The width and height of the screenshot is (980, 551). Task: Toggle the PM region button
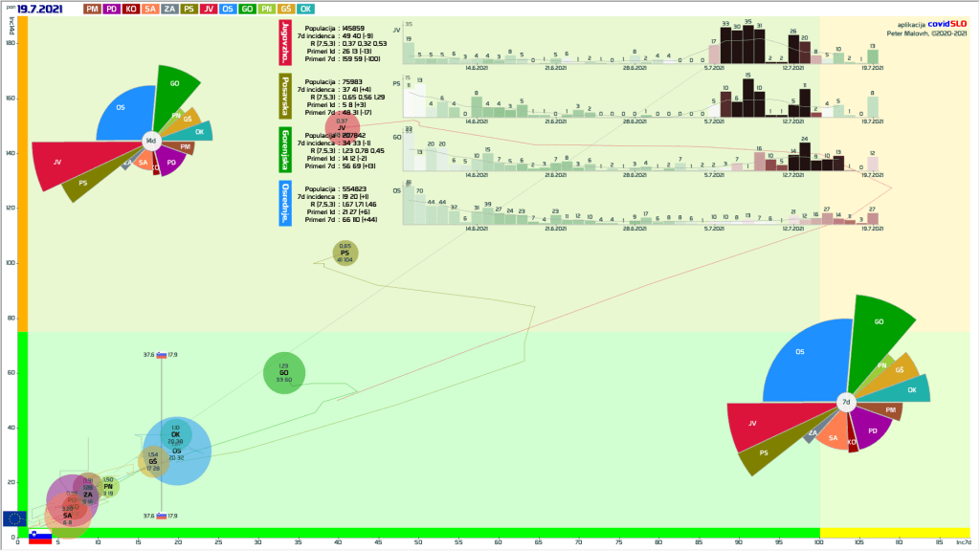93,9
